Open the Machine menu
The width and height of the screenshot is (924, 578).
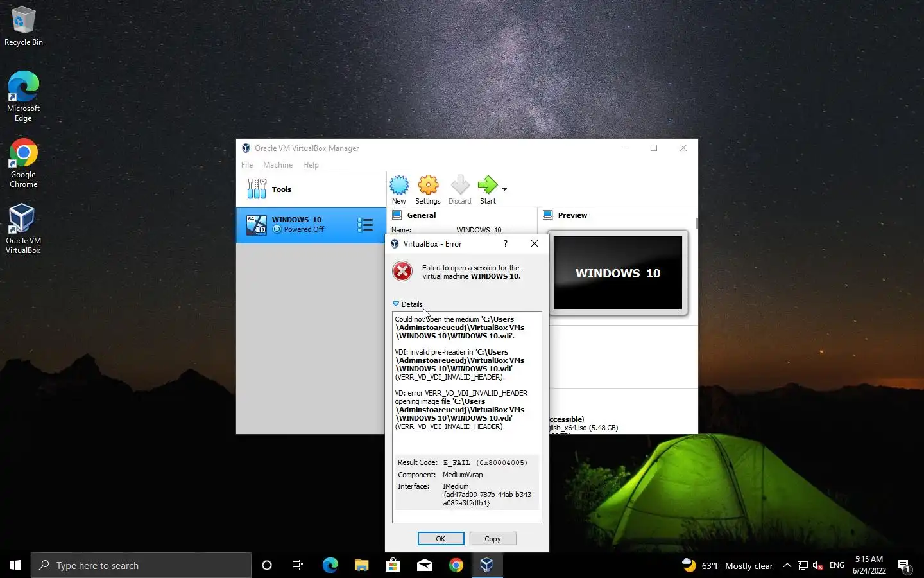278,165
